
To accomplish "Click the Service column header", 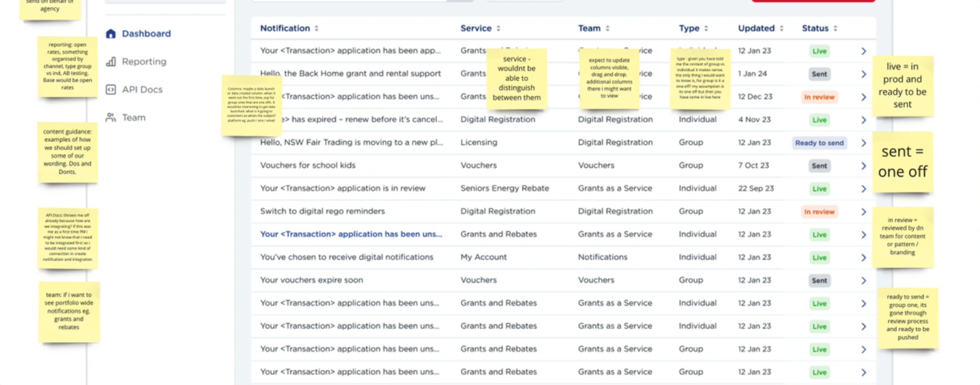I will coord(476,28).
